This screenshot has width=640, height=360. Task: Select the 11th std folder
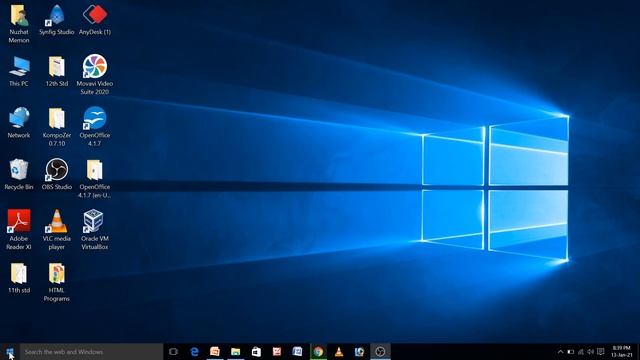[x=19, y=278]
